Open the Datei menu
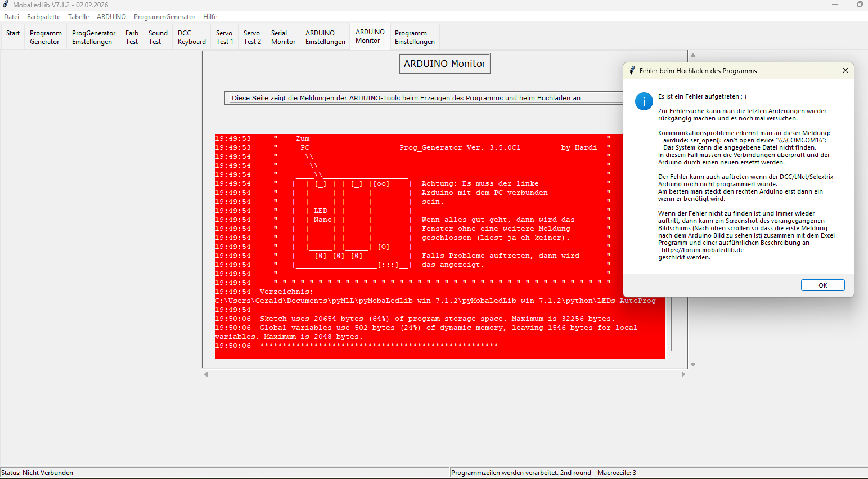Viewport: 868px width, 479px height. [12, 17]
